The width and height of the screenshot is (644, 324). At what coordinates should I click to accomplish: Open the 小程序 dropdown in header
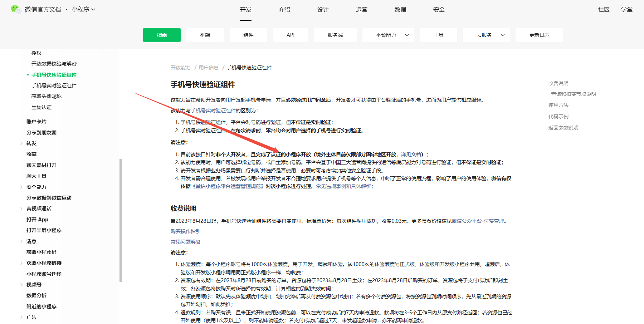84,9
